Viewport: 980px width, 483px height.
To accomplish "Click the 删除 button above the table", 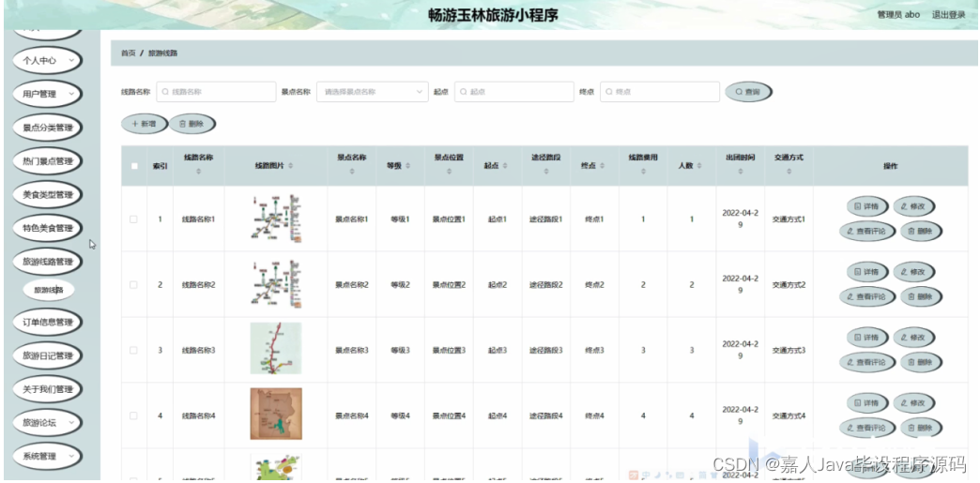I will [x=191, y=124].
